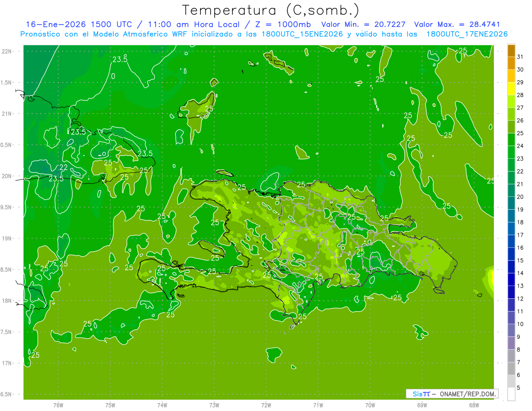The width and height of the screenshot is (532, 411).
Task: Click the legend scale value '18'
Action: click(x=520, y=222)
